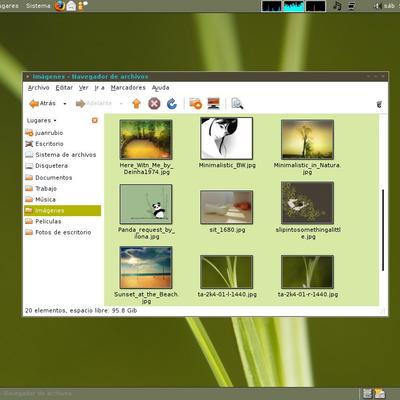This screenshot has height=400, width=400.
Task: Select Disquetera in the sidebar
Action: tap(62, 166)
